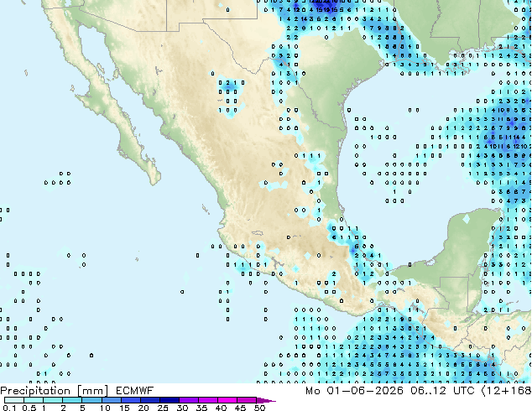Click the legend label '25'

[x=163, y=408]
